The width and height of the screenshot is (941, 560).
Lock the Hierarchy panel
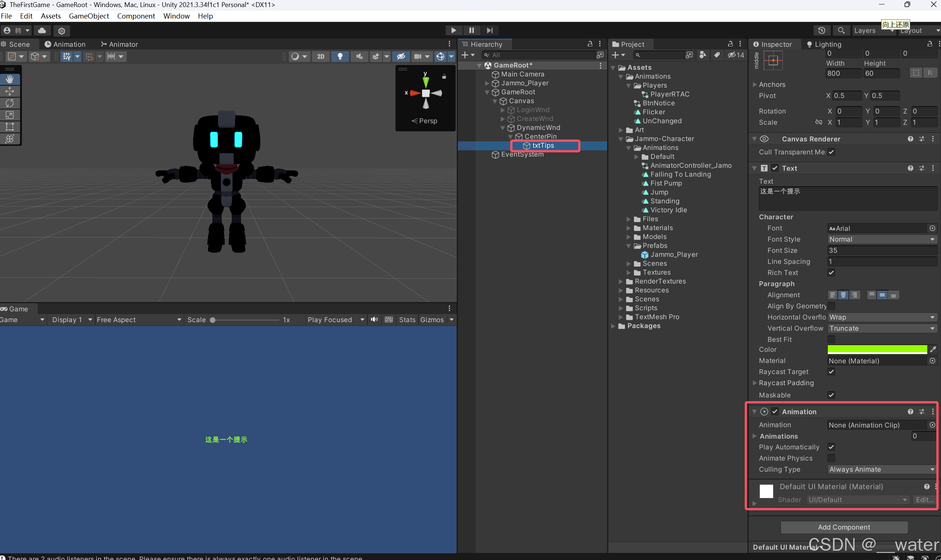coord(590,44)
